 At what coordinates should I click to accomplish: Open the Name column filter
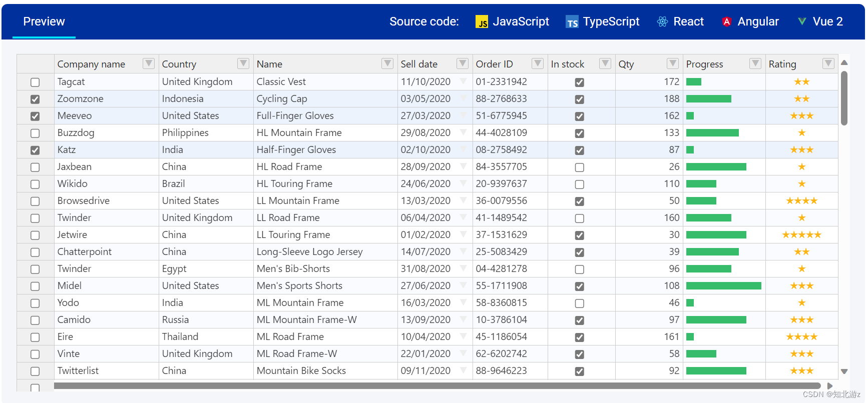[387, 63]
